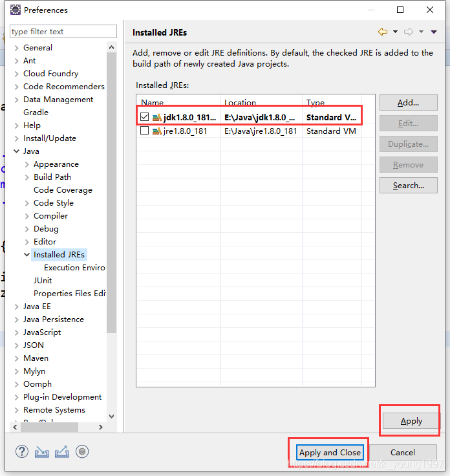Click the Cancel button
This screenshot has height=476, width=450.
pos(403,452)
